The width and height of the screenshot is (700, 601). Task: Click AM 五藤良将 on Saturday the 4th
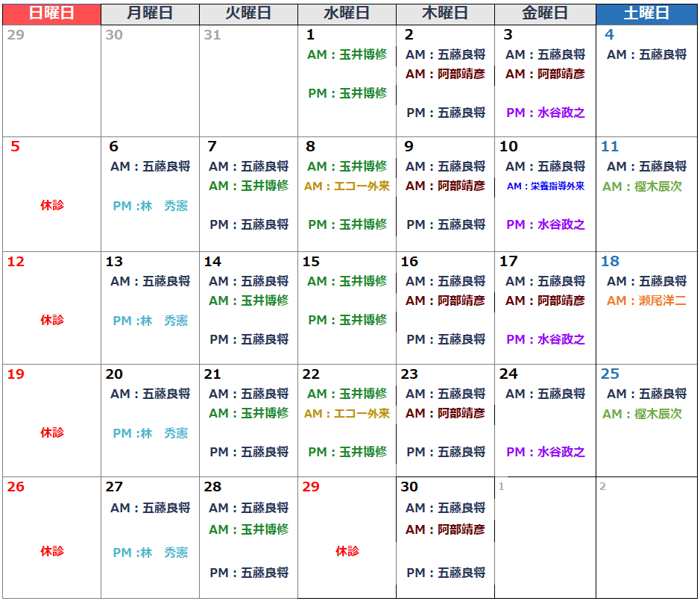646,54
